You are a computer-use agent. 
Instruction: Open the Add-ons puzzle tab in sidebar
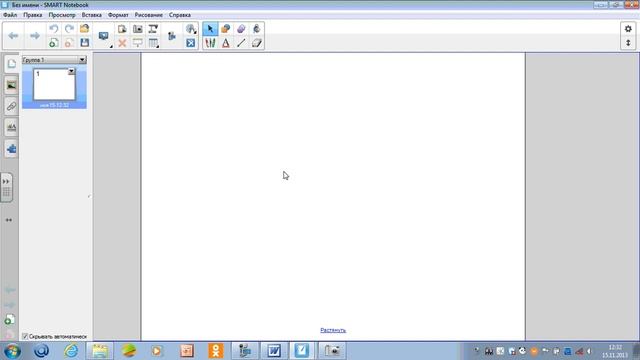[x=11, y=149]
